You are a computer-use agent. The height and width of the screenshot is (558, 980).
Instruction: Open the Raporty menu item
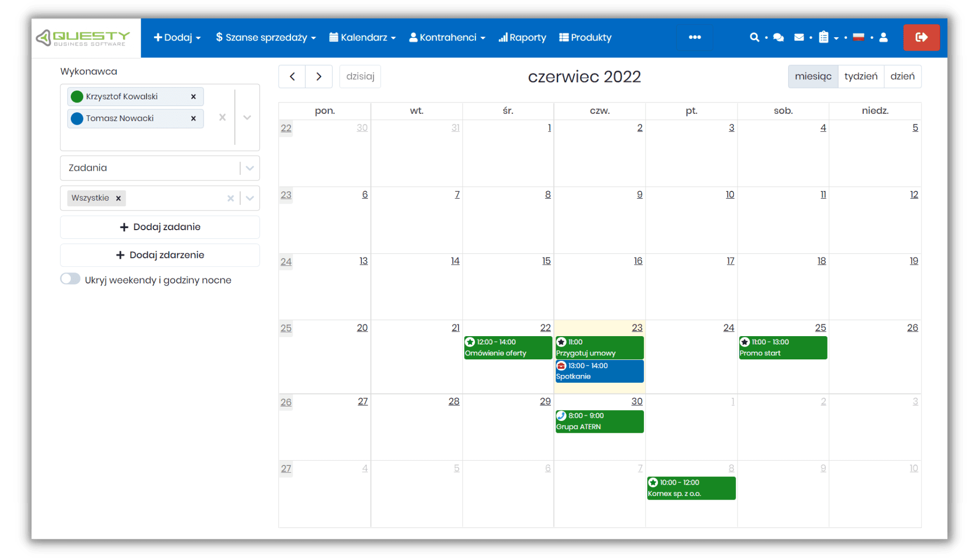pyautogui.click(x=522, y=37)
